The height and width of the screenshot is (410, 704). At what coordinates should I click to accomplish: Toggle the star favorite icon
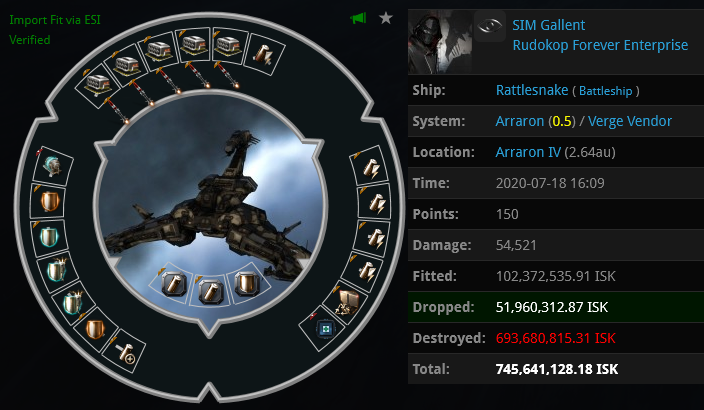(x=386, y=18)
